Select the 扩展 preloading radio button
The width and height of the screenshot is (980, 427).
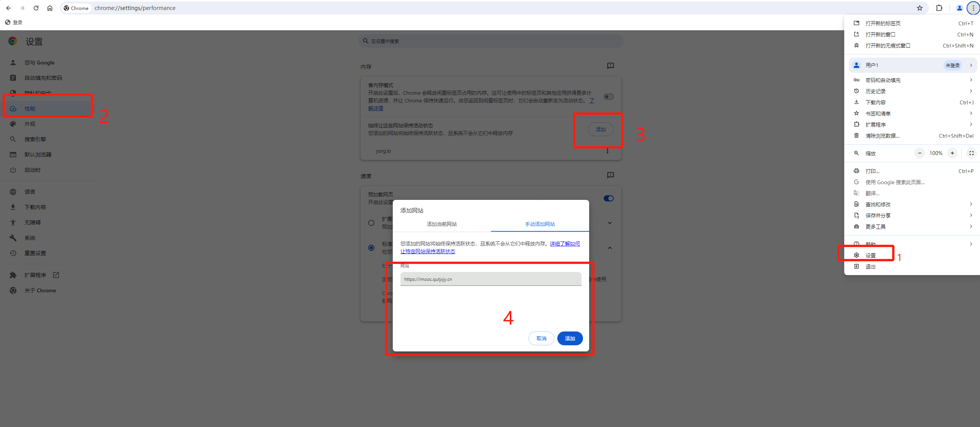tap(371, 223)
